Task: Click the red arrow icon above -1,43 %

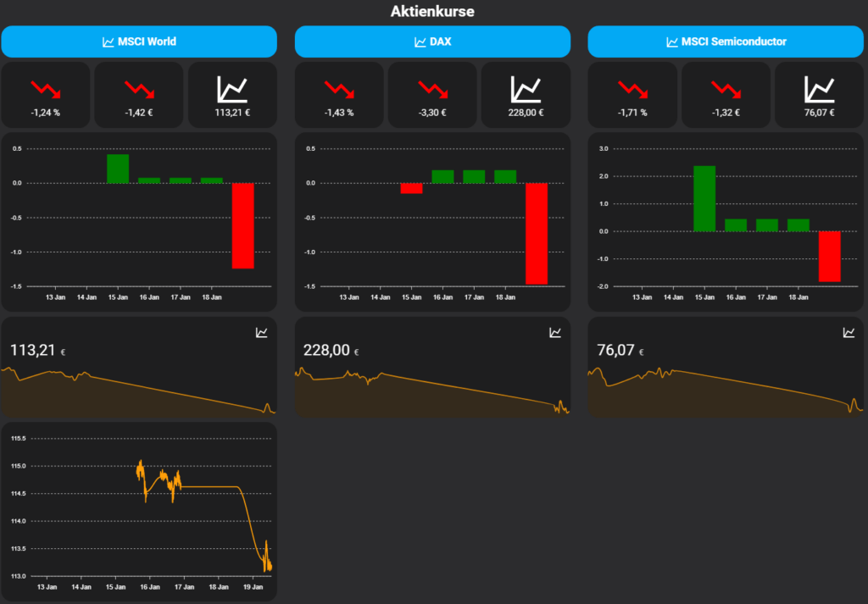Action: (339, 87)
